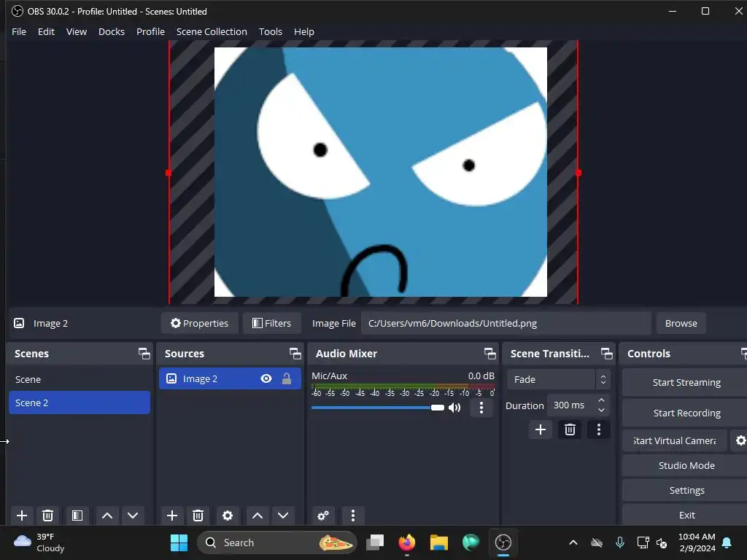
Task: Add a new source with plus icon
Action: pyautogui.click(x=172, y=516)
